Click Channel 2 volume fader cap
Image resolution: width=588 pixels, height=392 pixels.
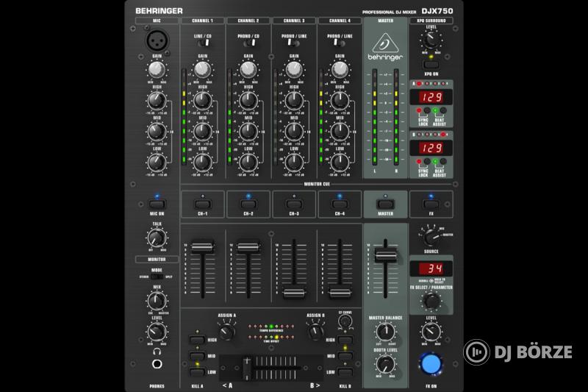[x=248, y=247]
